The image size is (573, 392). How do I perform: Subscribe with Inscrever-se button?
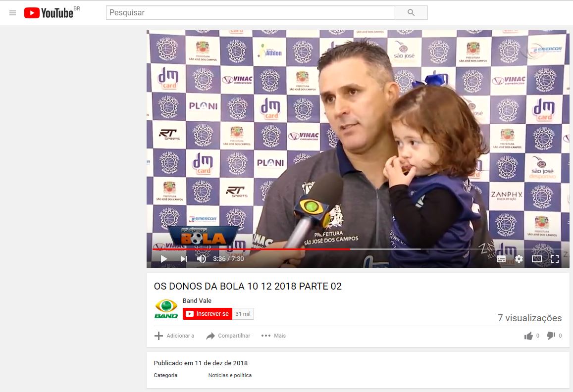[208, 314]
